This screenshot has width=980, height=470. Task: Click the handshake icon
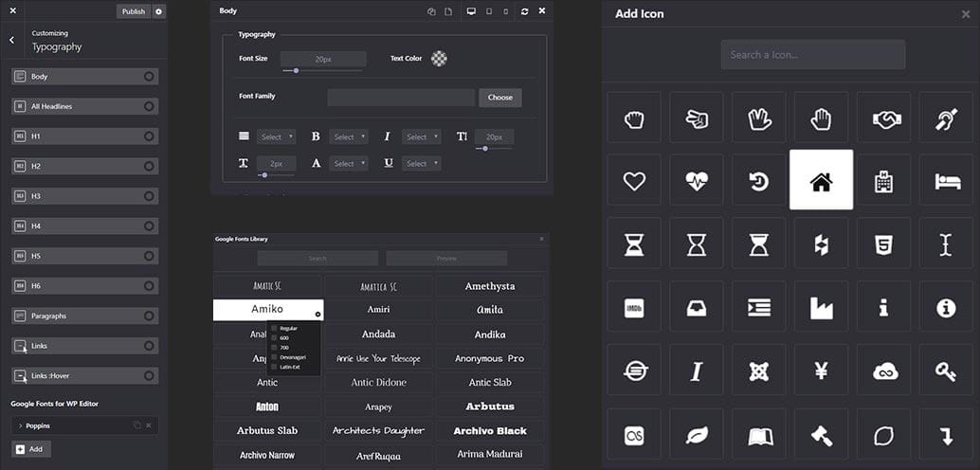(883, 117)
